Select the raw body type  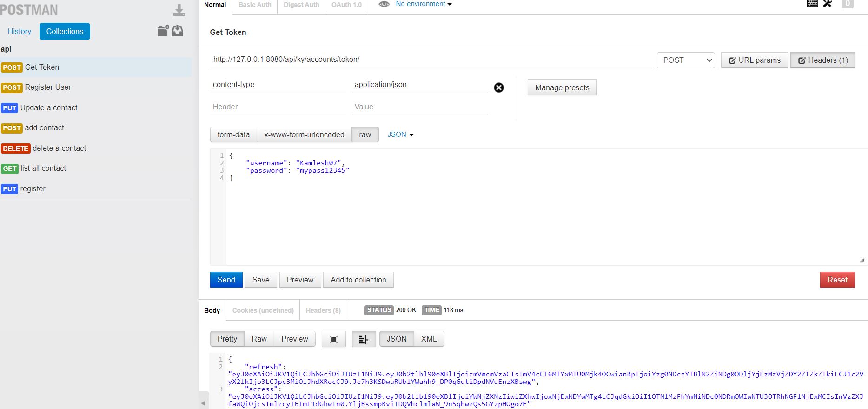(x=365, y=134)
